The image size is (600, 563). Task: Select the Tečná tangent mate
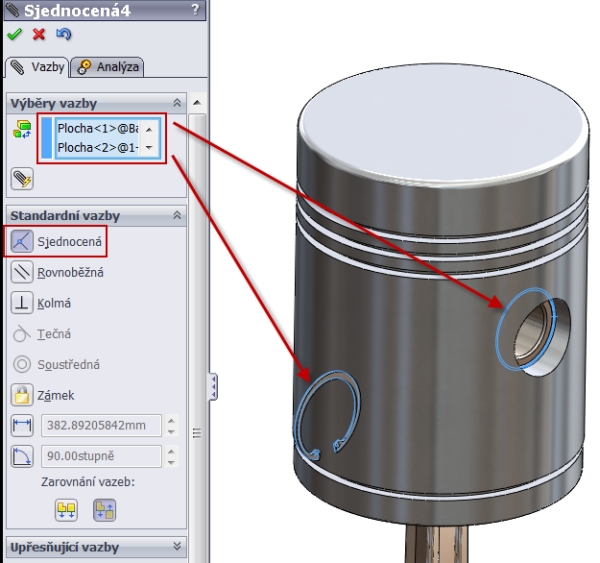coord(41,334)
